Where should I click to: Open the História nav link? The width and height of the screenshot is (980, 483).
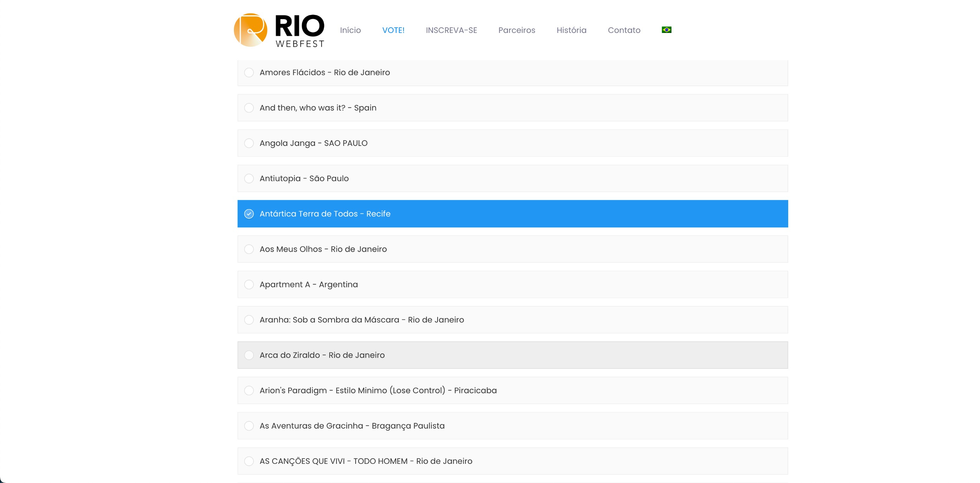coord(571,30)
